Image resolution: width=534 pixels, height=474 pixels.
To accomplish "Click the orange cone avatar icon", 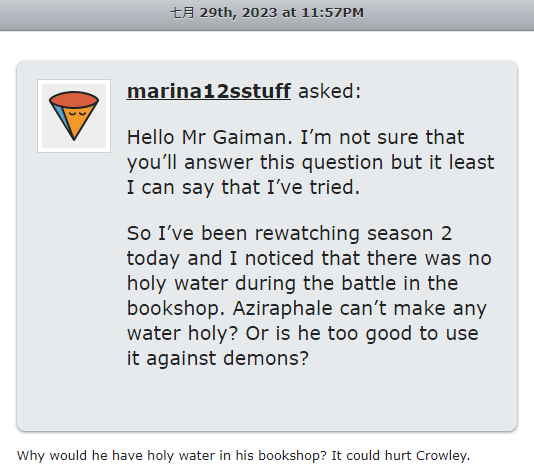I will pos(74,116).
